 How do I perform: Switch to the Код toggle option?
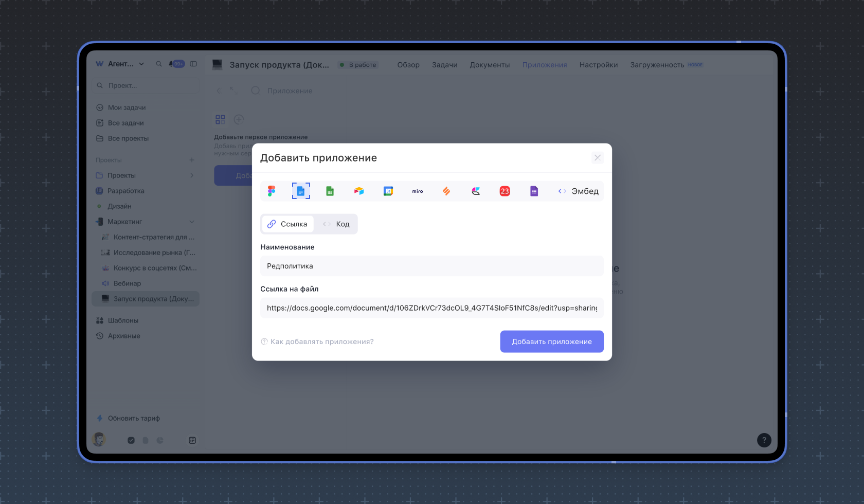pyautogui.click(x=336, y=224)
